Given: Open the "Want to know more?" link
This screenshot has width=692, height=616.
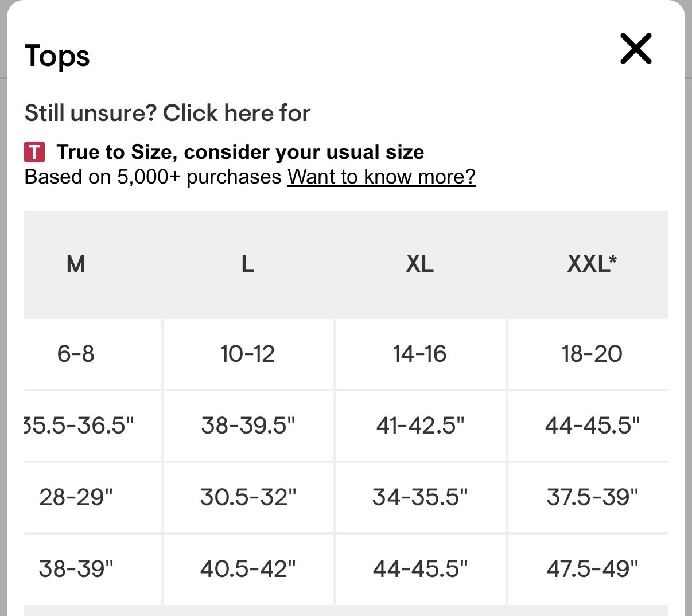Looking at the screenshot, I should point(382,177).
